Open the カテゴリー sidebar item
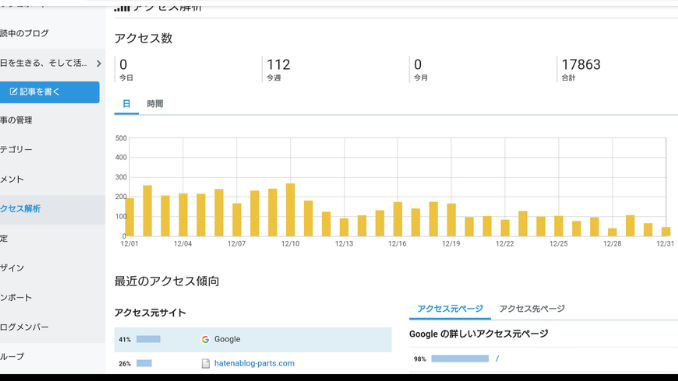 pos(16,150)
